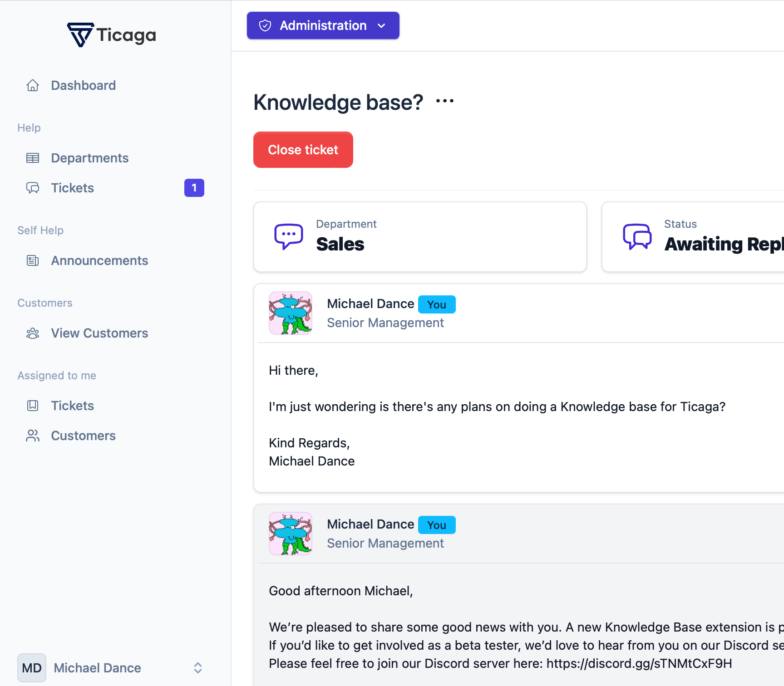Click the MD initials avatar at bottom

click(x=32, y=668)
